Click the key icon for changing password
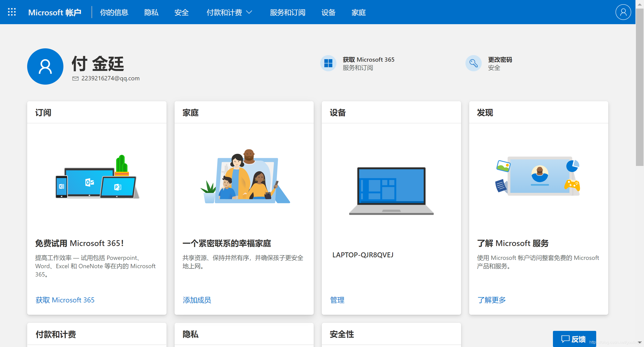644x347 pixels. pos(473,63)
